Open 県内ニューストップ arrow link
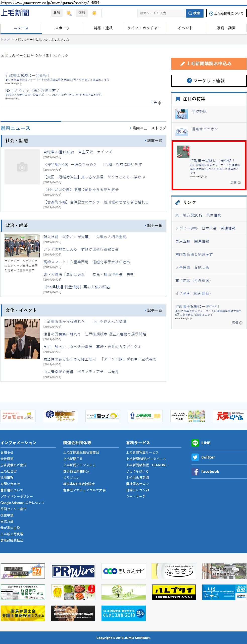This screenshot has width=247, height=644. click(x=148, y=128)
